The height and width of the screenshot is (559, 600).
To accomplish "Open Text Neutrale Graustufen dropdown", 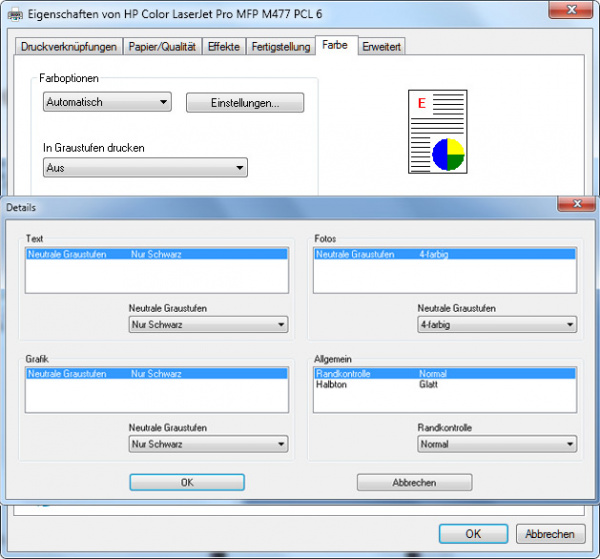I will (208, 325).
